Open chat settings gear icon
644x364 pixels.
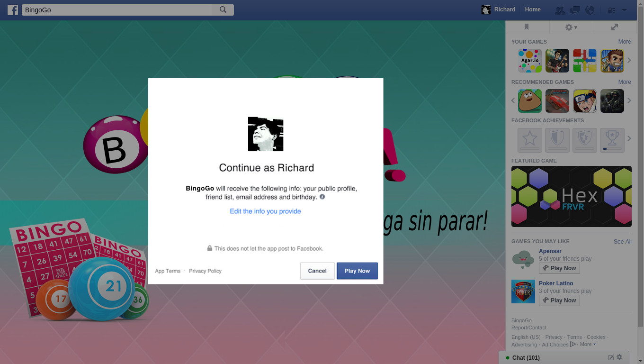pyautogui.click(x=619, y=357)
